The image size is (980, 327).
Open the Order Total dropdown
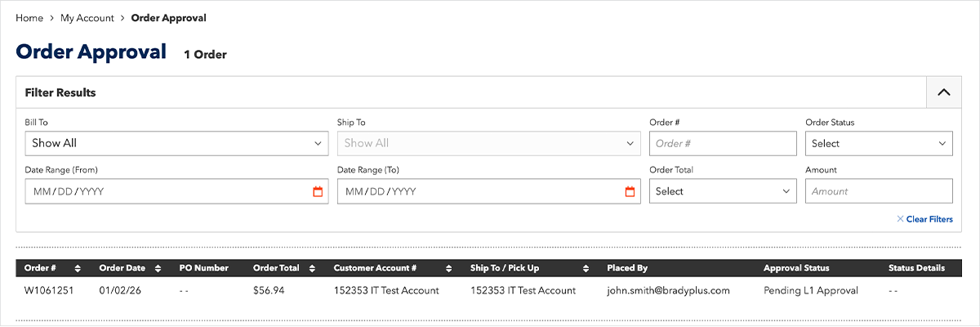[x=723, y=191]
